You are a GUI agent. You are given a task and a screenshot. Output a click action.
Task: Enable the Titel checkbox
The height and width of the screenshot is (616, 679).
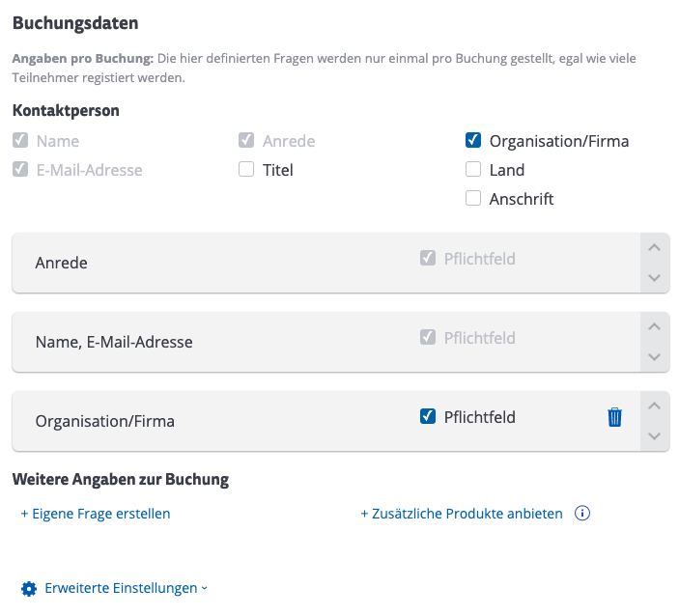coord(246,170)
